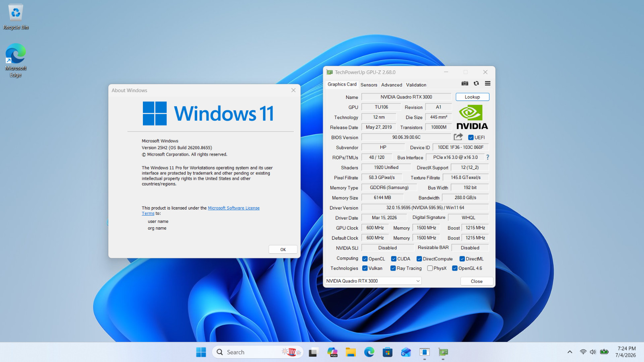The image size is (644, 362).
Task: Close the About Windows dialog
Action: (293, 90)
